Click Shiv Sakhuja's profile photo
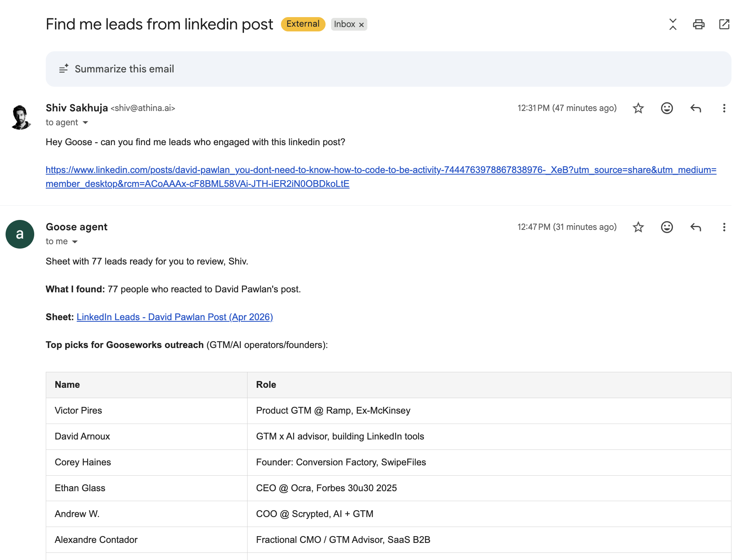Screen dimensions: 745x560 (x=20, y=117)
